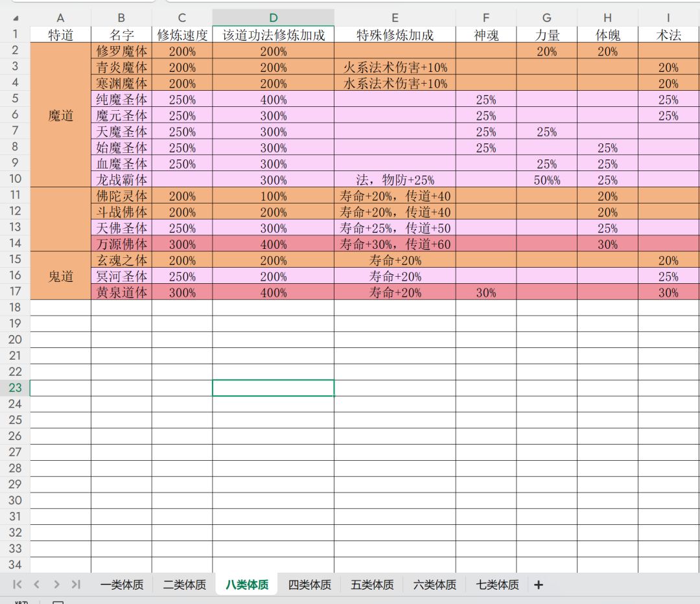Click header cell 力量
Viewport: 700px width, 604px height.
point(546,35)
